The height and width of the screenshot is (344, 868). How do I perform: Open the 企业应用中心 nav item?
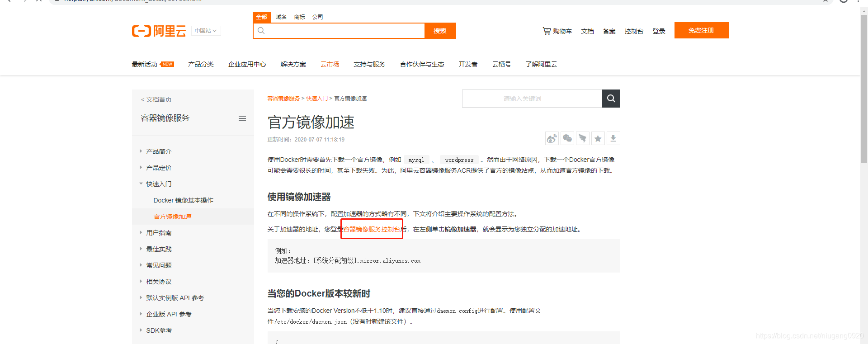coord(247,64)
